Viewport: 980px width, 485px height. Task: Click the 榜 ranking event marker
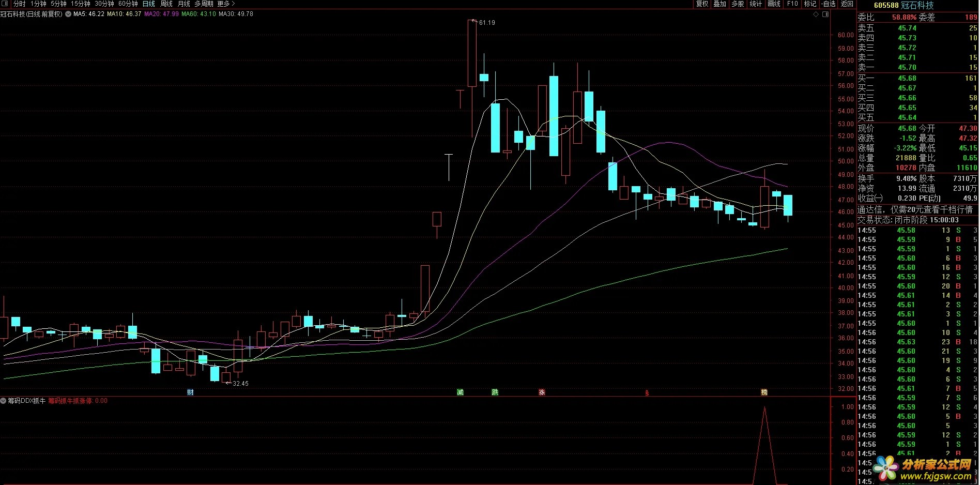click(764, 392)
